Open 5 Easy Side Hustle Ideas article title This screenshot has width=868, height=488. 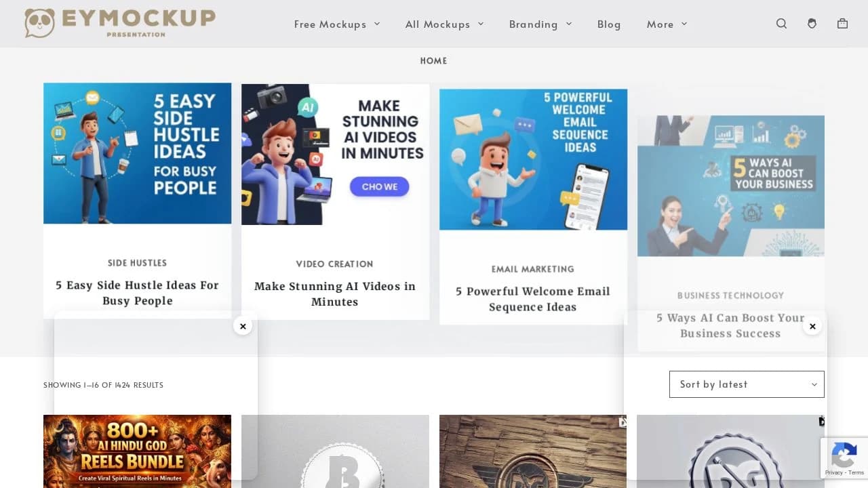coord(137,293)
